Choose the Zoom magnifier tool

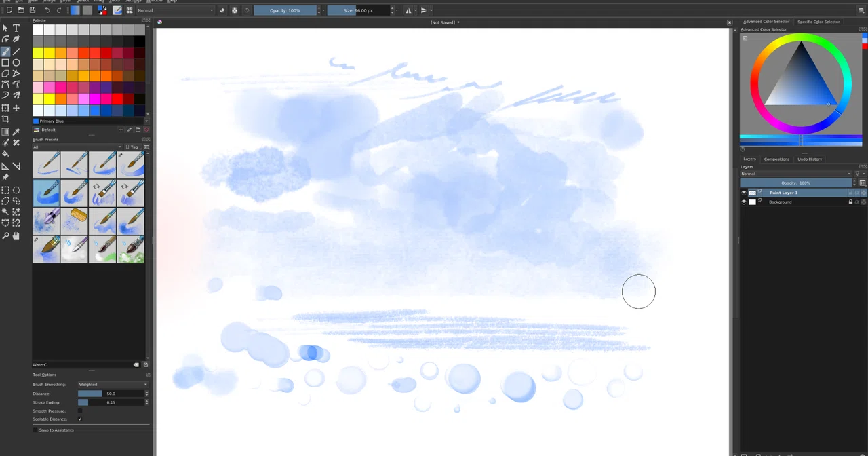click(5, 235)
